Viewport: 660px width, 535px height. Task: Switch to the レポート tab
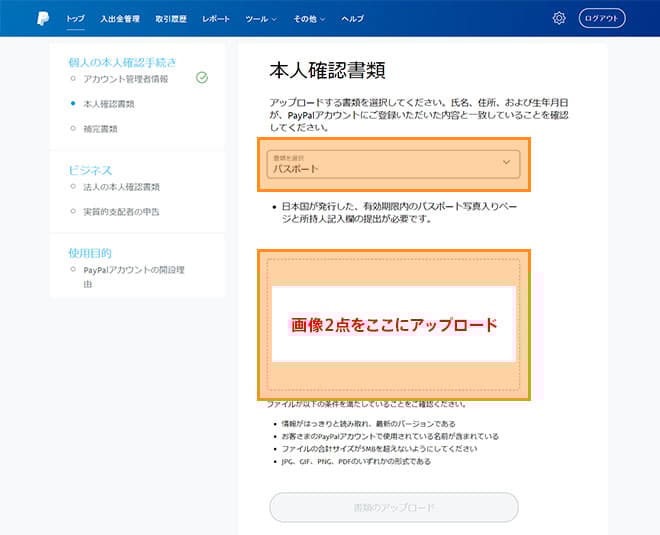coord(215,19)
